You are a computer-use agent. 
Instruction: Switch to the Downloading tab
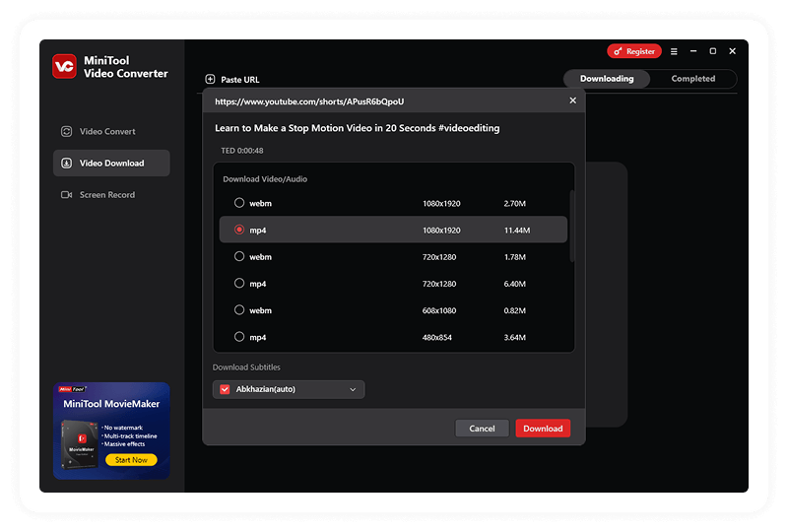click(607, 79)
